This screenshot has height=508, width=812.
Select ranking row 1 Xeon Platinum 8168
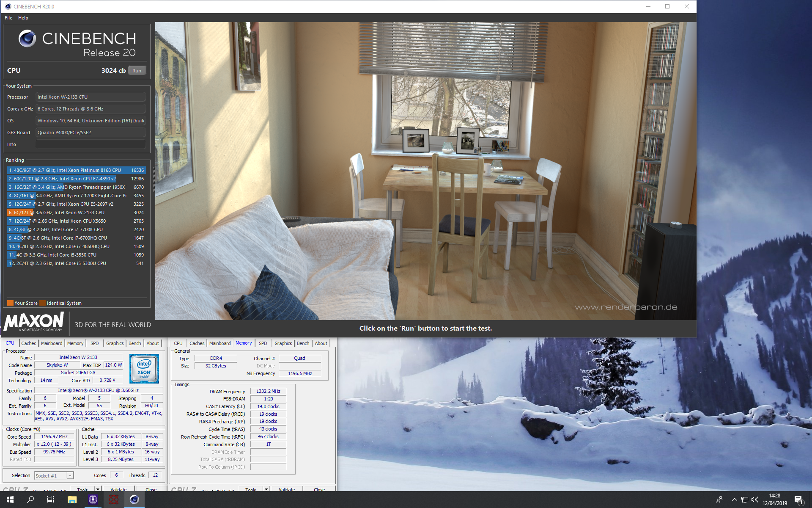tap(77, 170)
